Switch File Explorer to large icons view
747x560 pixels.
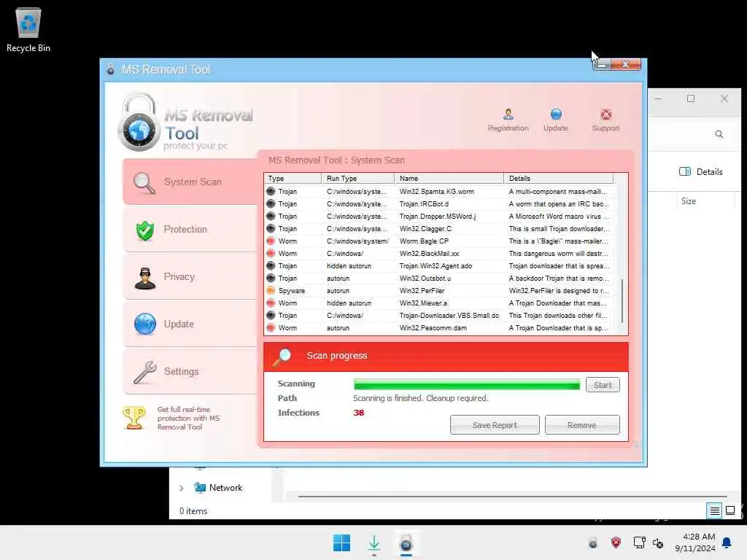click(729, 511)
